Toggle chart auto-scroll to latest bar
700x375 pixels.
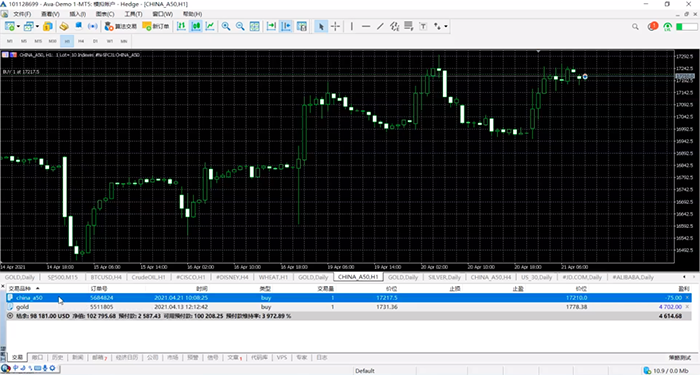(271, 26)
